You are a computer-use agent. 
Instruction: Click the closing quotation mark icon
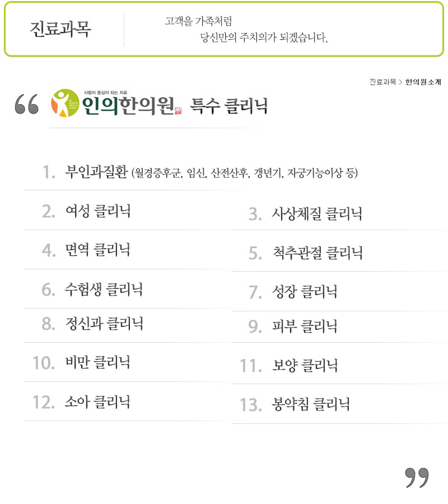tap(417, 478)
